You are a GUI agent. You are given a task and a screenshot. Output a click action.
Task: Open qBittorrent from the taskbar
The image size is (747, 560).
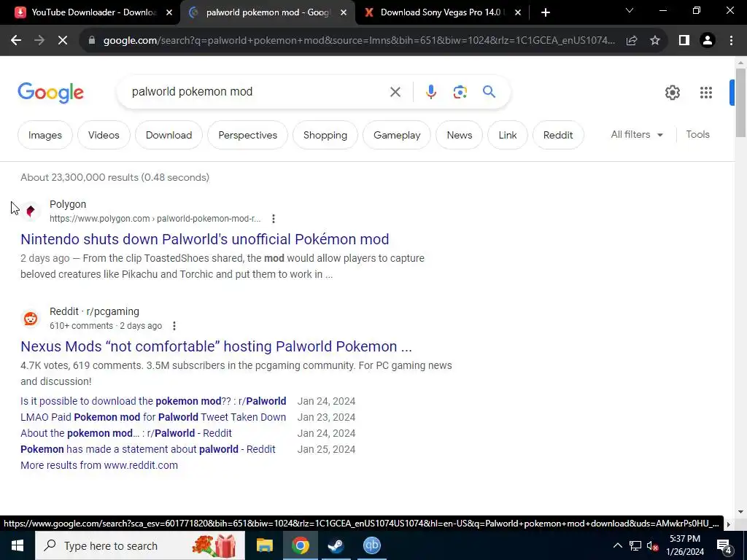(x=371, y=545)
